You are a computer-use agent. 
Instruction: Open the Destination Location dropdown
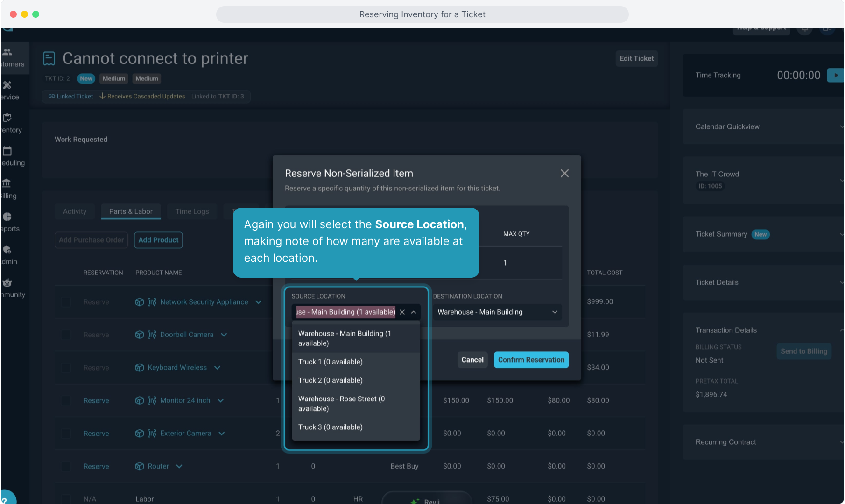click(497, 312)
